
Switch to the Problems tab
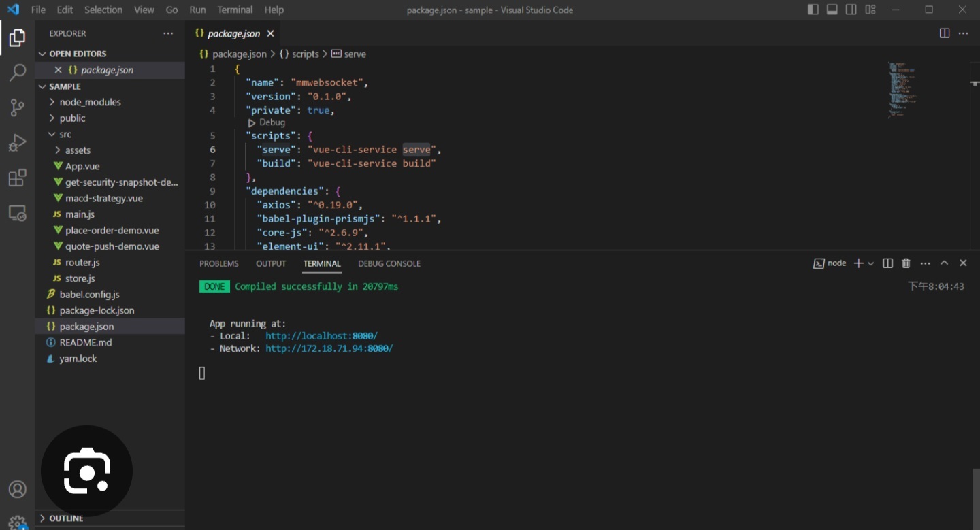coord(219,263)
